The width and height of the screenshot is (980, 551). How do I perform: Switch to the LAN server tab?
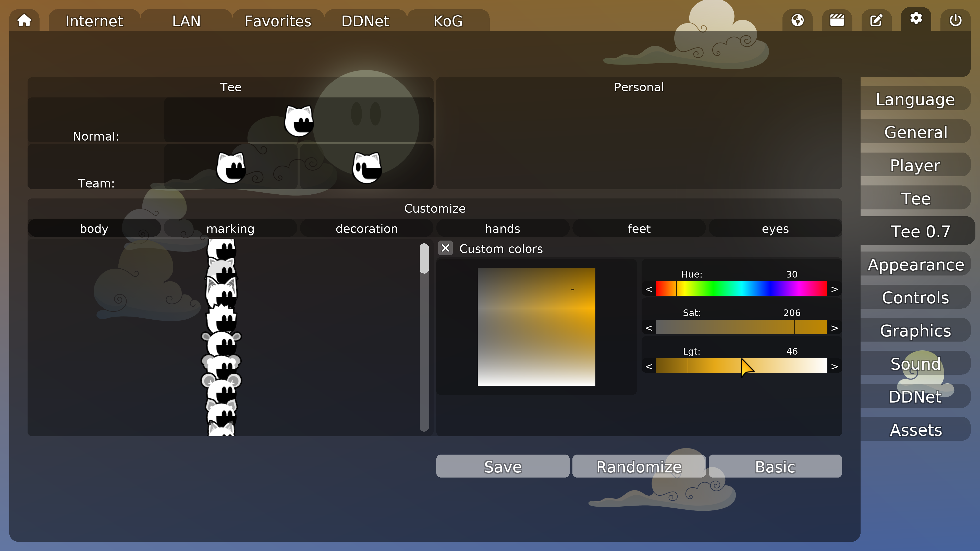(186, 21)
